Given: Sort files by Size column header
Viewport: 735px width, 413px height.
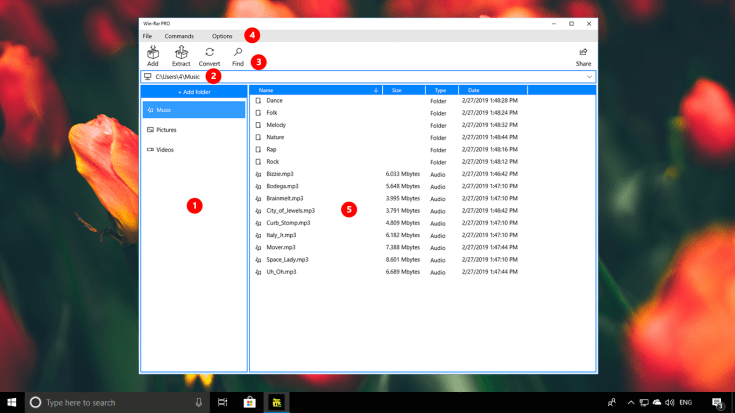Looking at the screenshot, I should (397, 90).
